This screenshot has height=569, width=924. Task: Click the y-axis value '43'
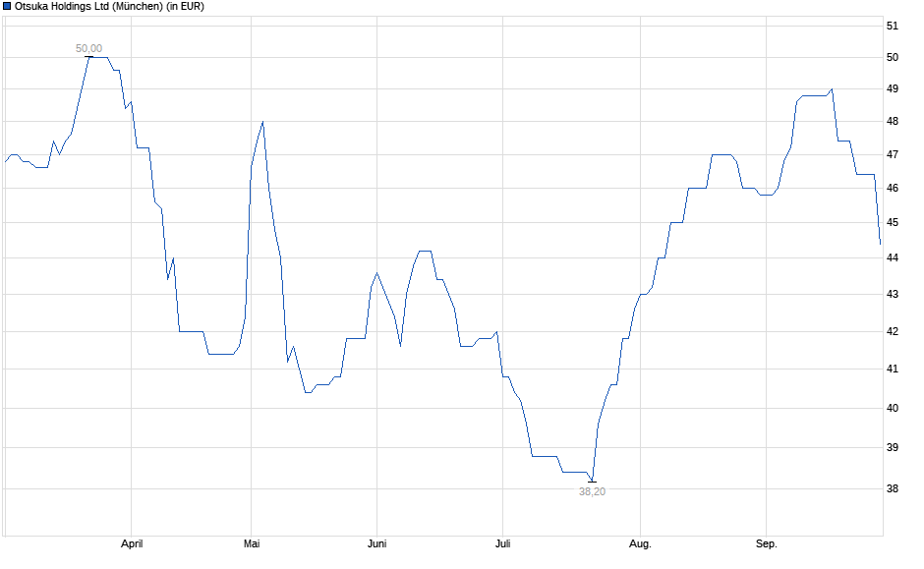point(893,294)
